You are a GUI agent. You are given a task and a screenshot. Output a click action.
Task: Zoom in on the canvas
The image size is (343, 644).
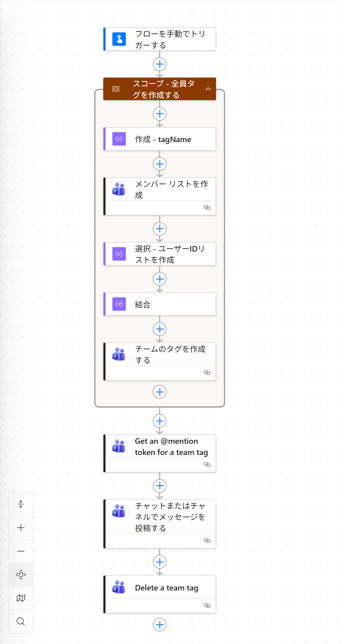click(21, 528)
